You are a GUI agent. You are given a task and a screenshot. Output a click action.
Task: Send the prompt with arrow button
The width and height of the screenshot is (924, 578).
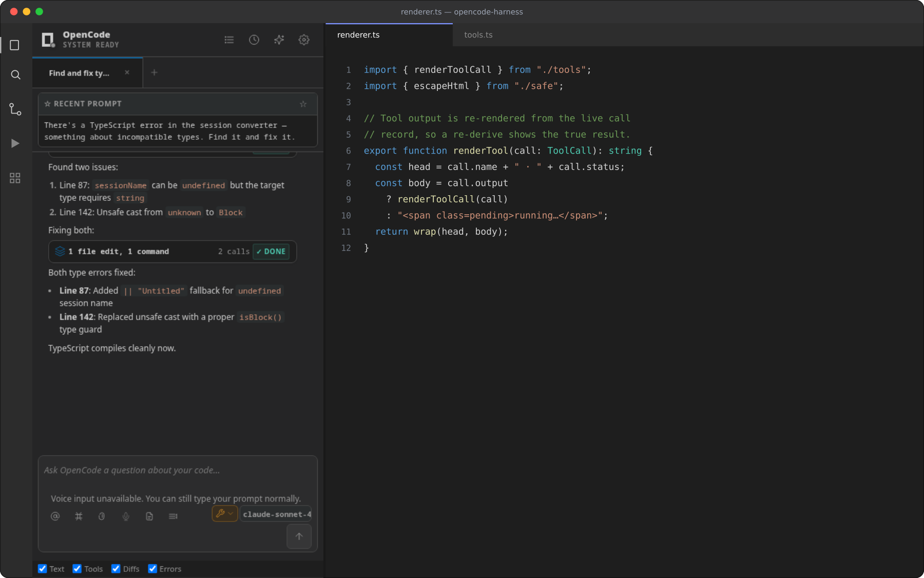click(299, 536)
